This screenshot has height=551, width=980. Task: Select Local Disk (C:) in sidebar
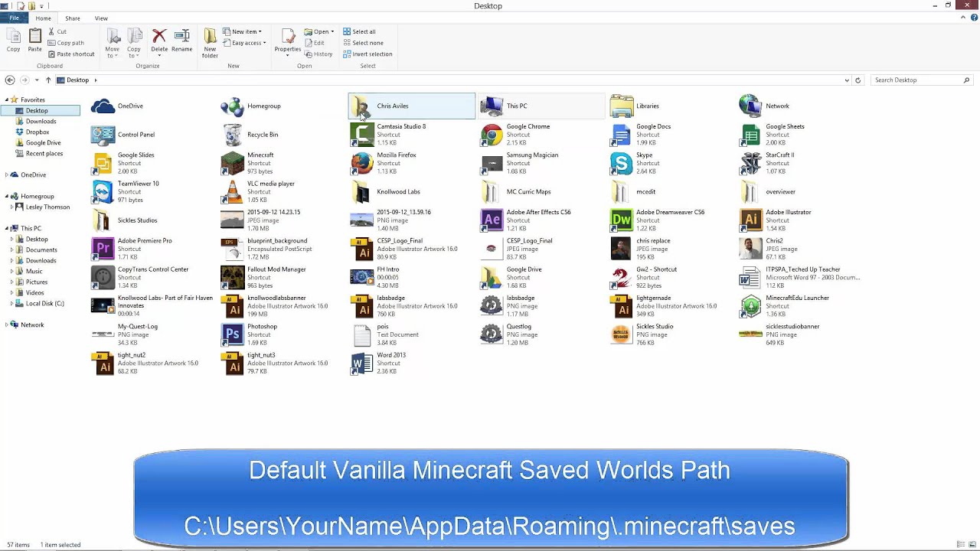[x=44, y=304]
